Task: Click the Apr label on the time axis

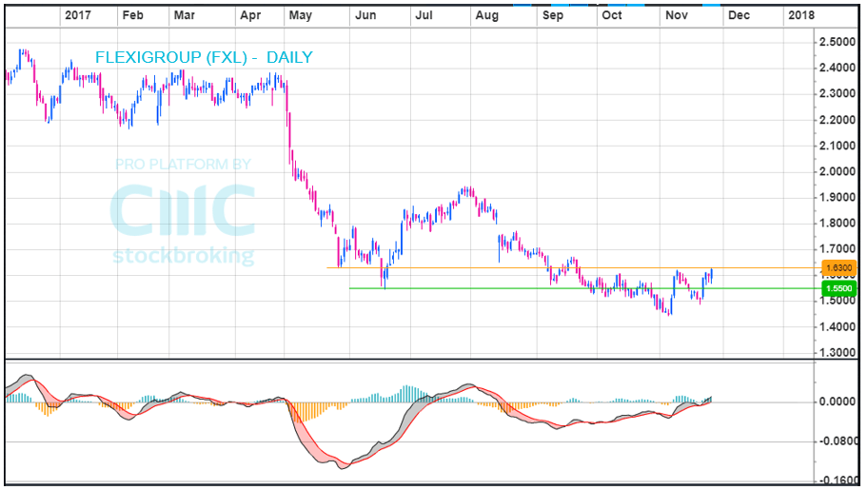Action: coord(250,15)
